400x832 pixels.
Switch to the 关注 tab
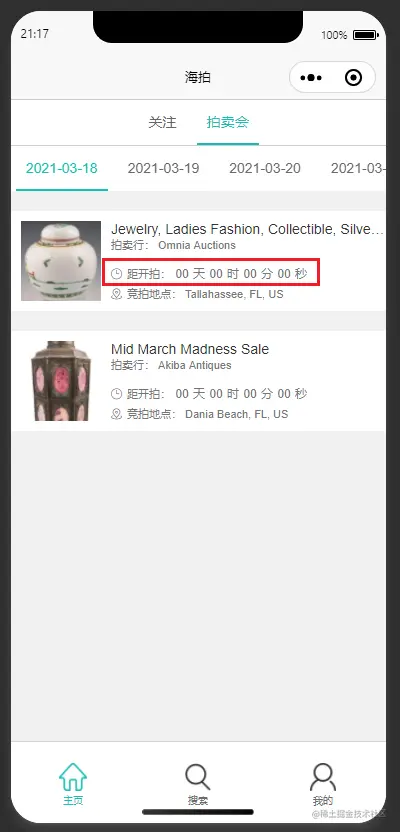click(162, 123)
